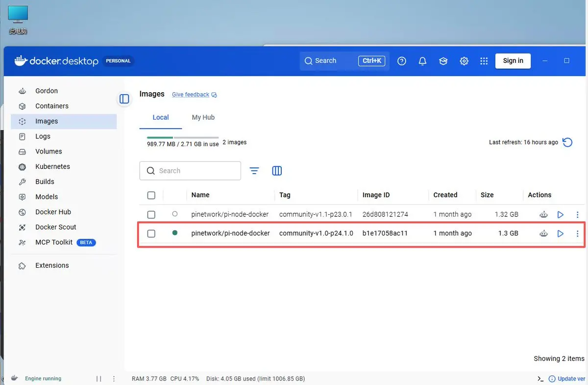Click the Engine running status
This screenshot has width=588, height=385.
tap(43, 379)
